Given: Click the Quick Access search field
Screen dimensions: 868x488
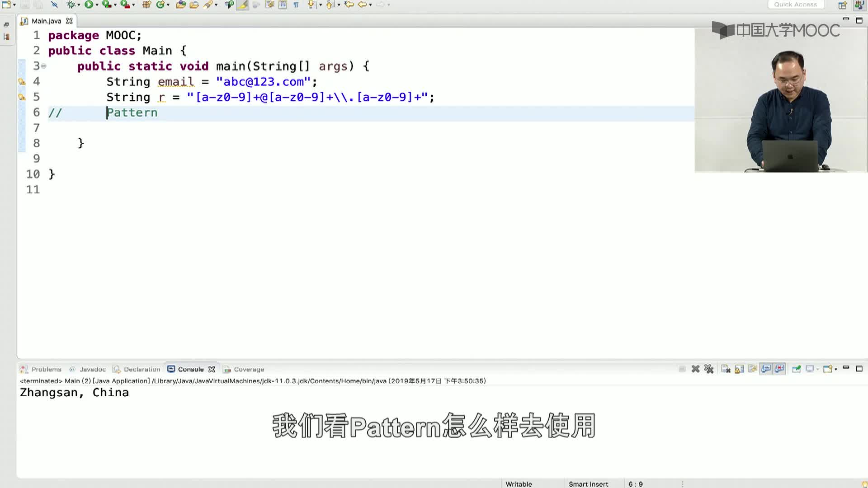Looking at the screenshot, I should [x=795, y=5].
